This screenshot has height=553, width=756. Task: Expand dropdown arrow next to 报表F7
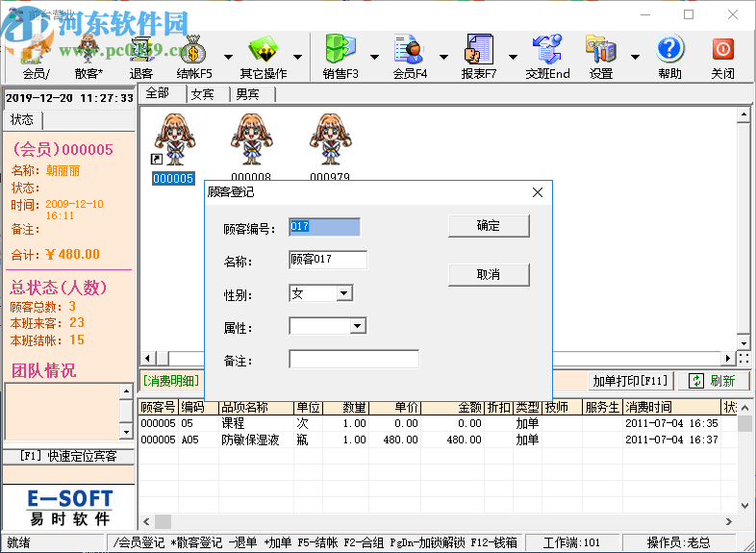coord(514,57)
